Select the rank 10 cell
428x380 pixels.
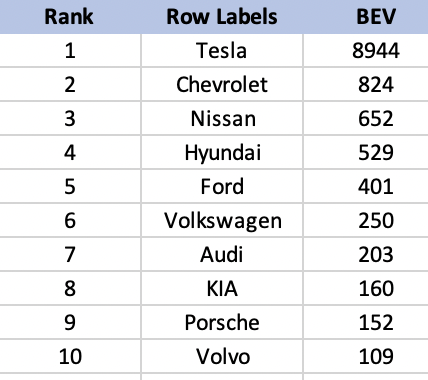point(70,356)
